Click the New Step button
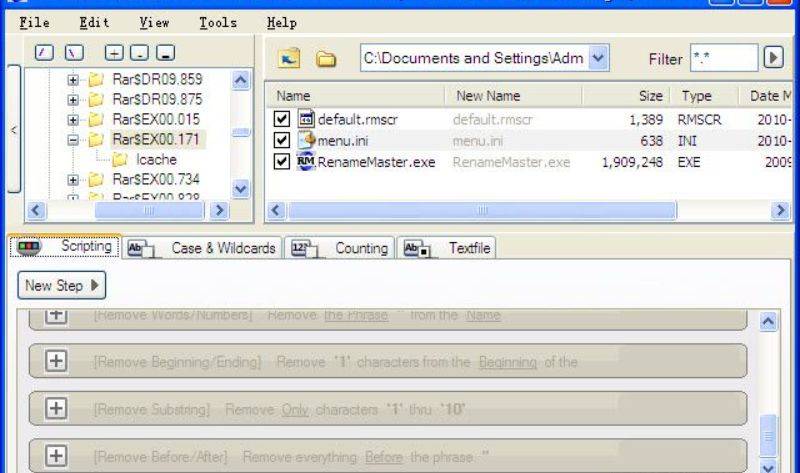Viewport: 800px width, 473px height. [61, 285]
